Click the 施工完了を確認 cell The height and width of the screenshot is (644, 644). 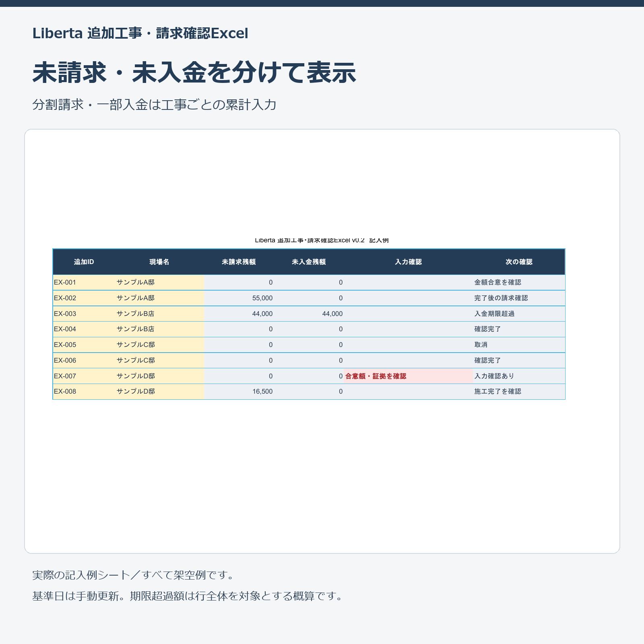[519, 392]
